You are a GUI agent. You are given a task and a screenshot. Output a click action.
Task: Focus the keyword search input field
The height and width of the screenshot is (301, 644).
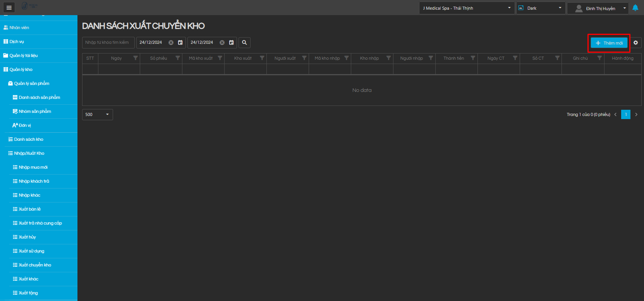tap(108, 43)
